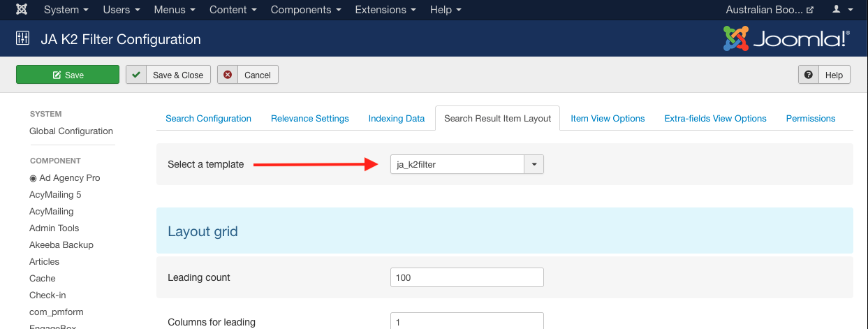This screenshot has height=329, width=868.
Task: Open the System menu
Action: point(66,10)
